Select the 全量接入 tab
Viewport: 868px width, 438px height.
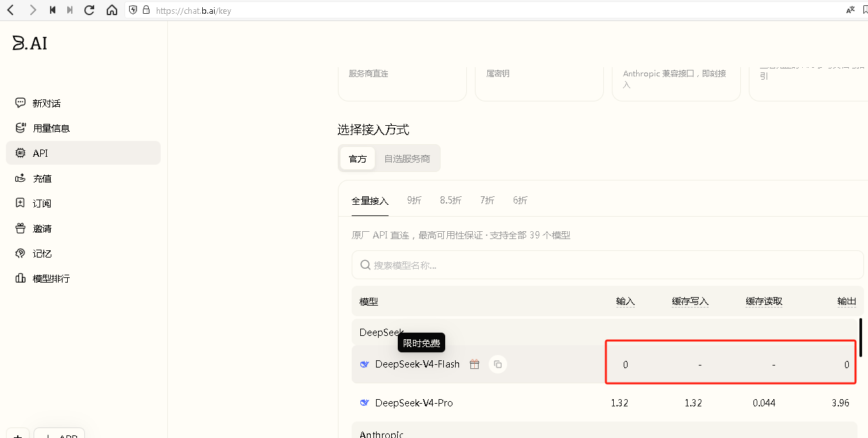[x=370, y=200]
